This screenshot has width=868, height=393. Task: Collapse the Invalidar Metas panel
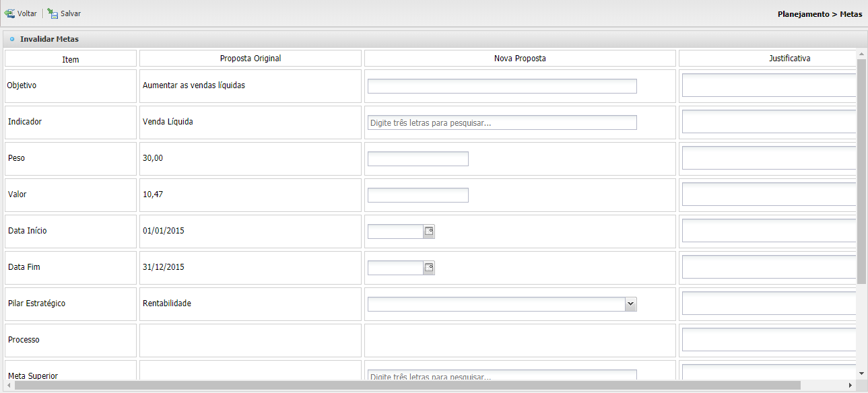point(12,39)
